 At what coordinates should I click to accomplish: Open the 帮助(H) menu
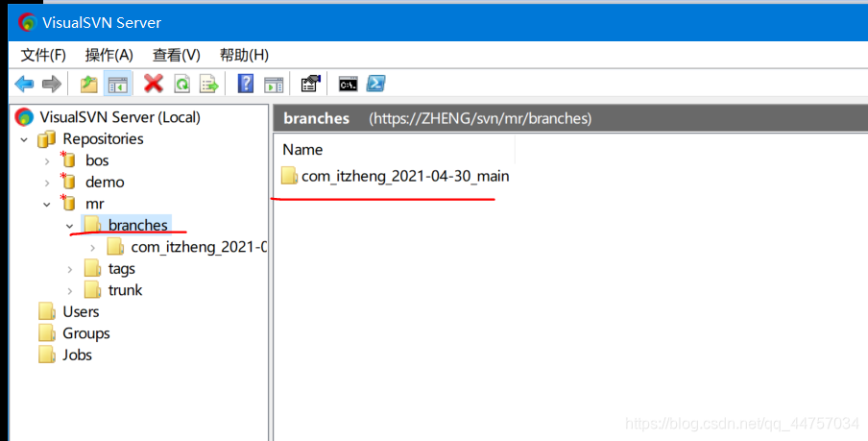244,55
